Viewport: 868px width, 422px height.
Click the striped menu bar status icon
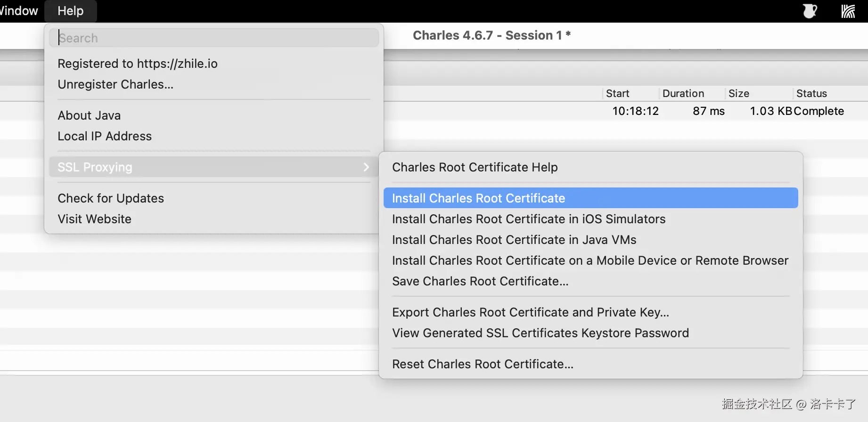(x=848, y=11)
